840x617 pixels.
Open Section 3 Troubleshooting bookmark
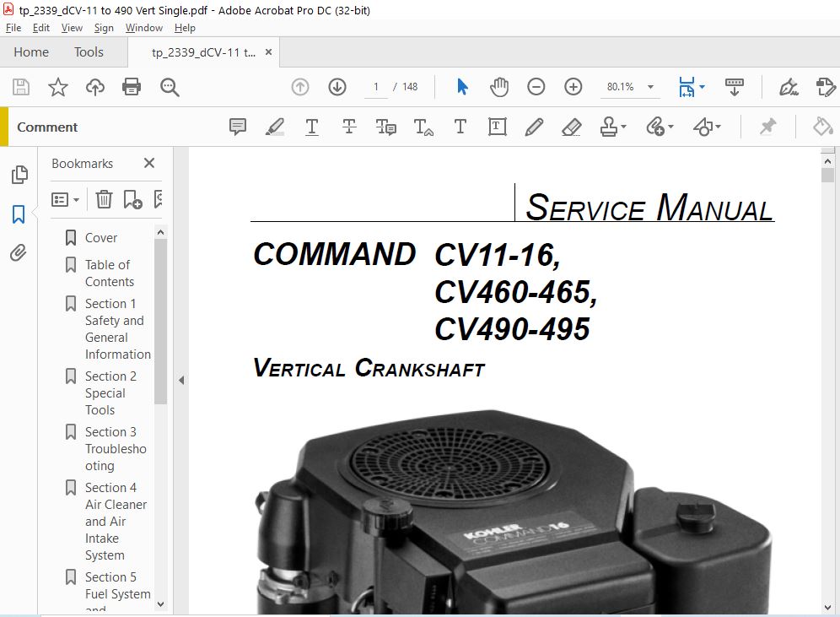coord(116,449)
